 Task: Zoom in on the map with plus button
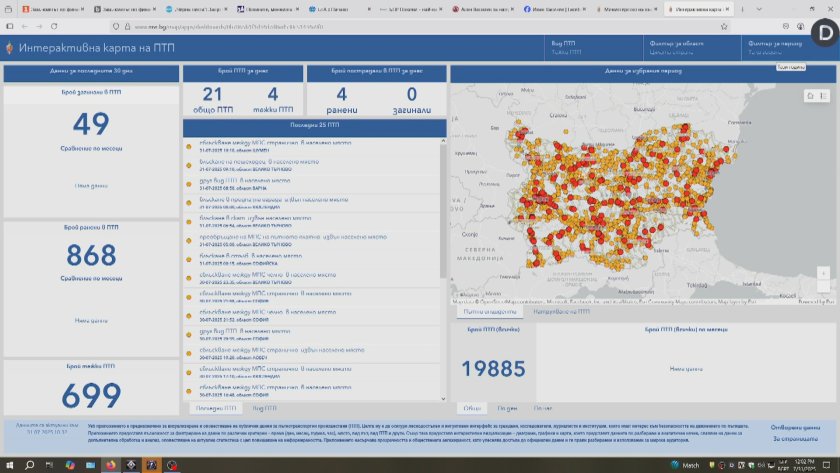822,274
